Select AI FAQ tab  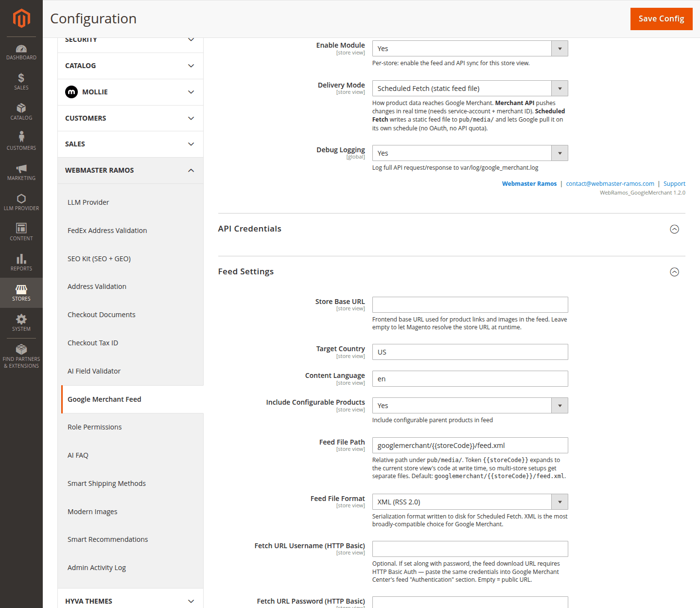pyautogui.click(x=131, y=455)
